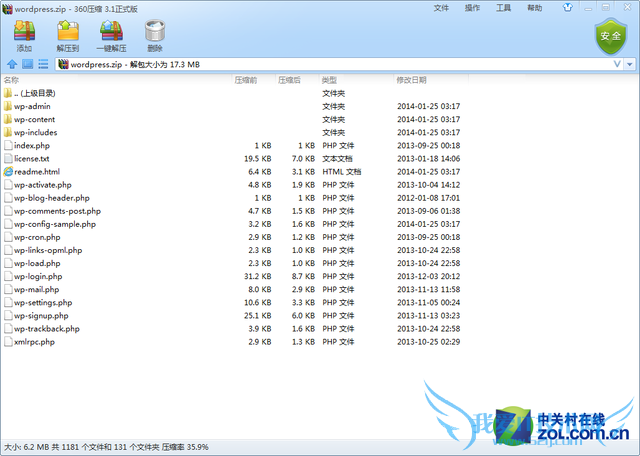Switch to large icon view button

point(27,64)
